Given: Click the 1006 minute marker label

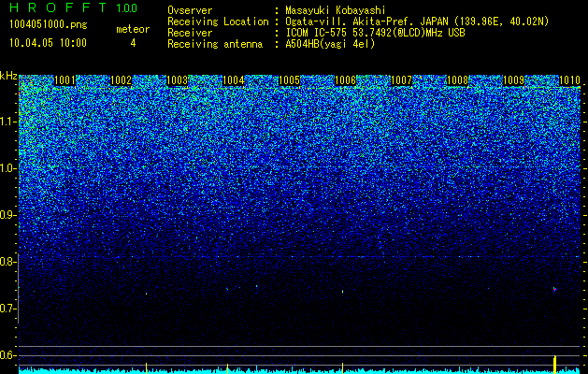Looking at the screenshot, I should (345, 80).
